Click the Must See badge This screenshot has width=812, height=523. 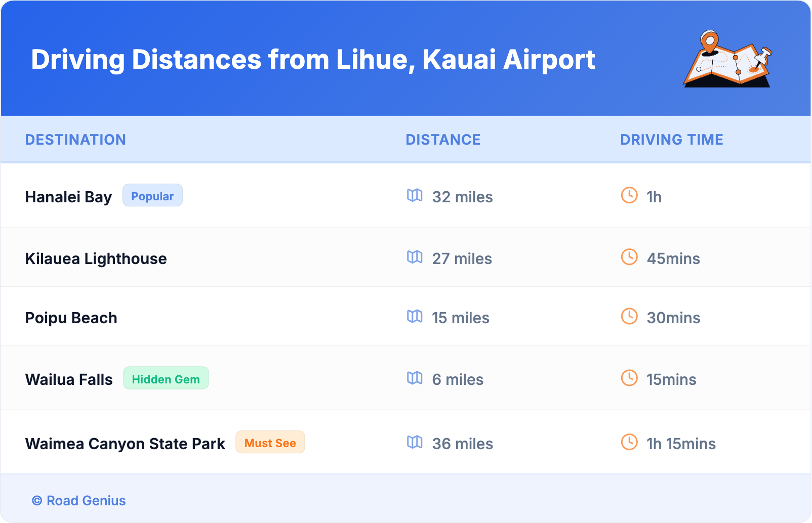[x=270, y=443]
